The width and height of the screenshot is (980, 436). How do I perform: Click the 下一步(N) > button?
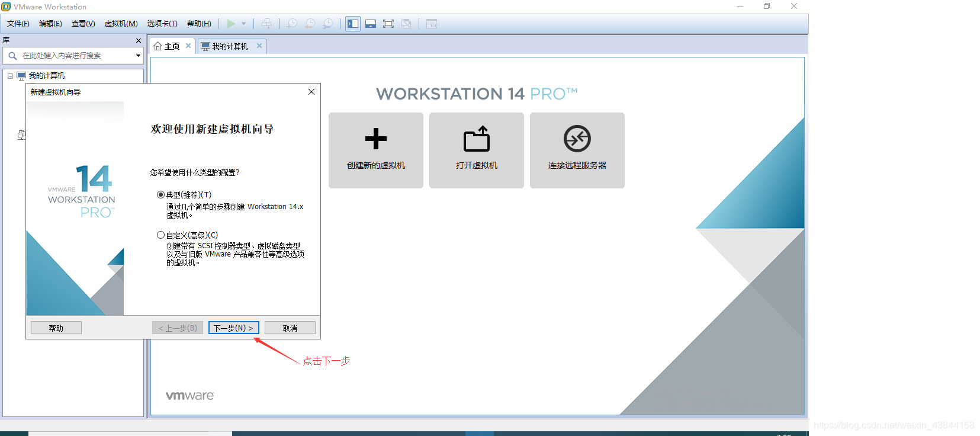233,328
